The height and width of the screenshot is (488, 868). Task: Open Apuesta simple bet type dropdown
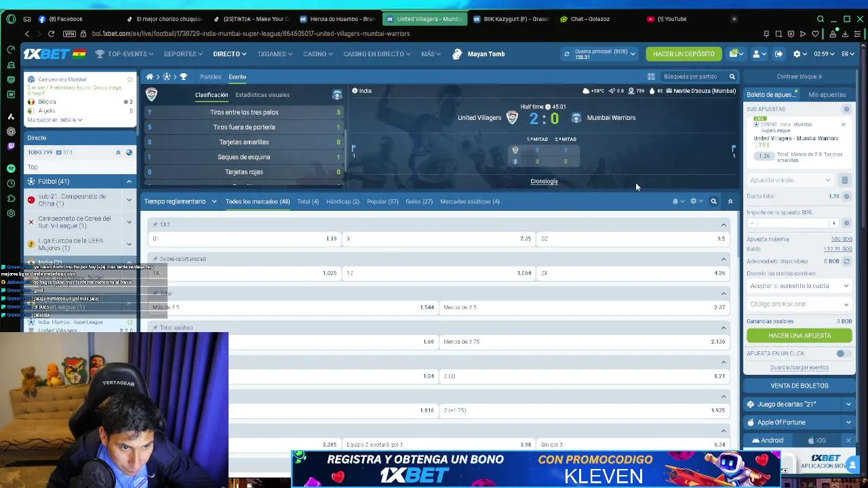[x=791, y=180]
